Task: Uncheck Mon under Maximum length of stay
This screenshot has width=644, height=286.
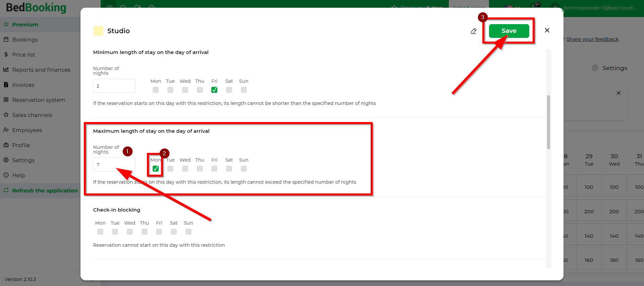Action: (156, 169)
